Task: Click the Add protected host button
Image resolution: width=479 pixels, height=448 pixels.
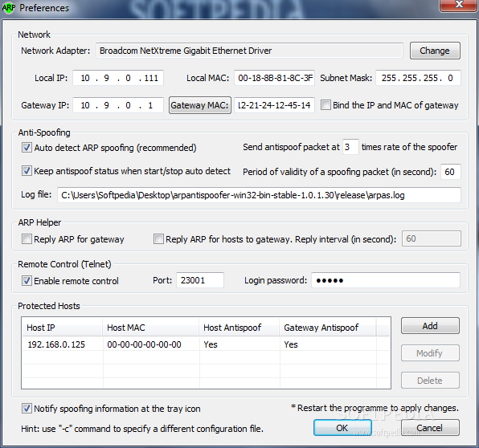Action: pyautogui.click(x=430, y=326)
